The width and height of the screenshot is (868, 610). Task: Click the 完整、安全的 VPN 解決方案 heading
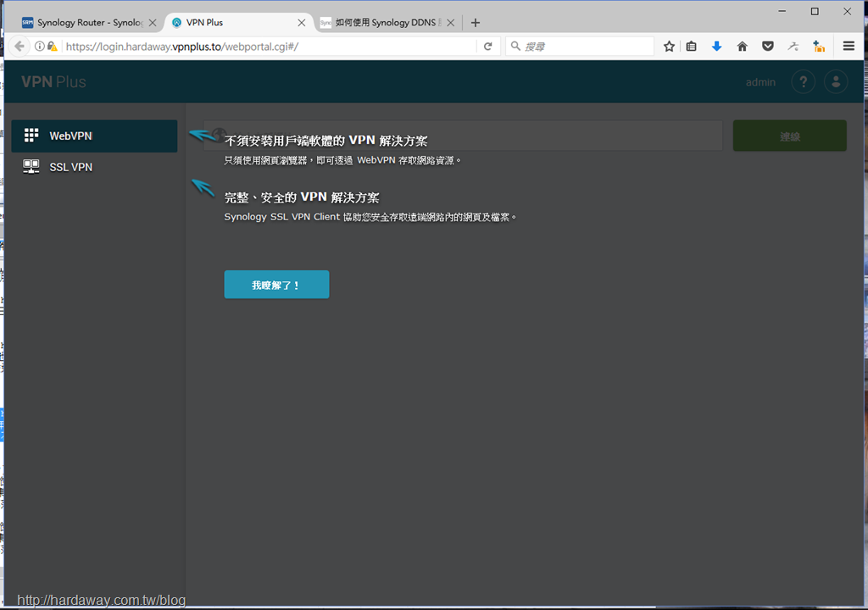pyautogui.click(x=302, y=197)
